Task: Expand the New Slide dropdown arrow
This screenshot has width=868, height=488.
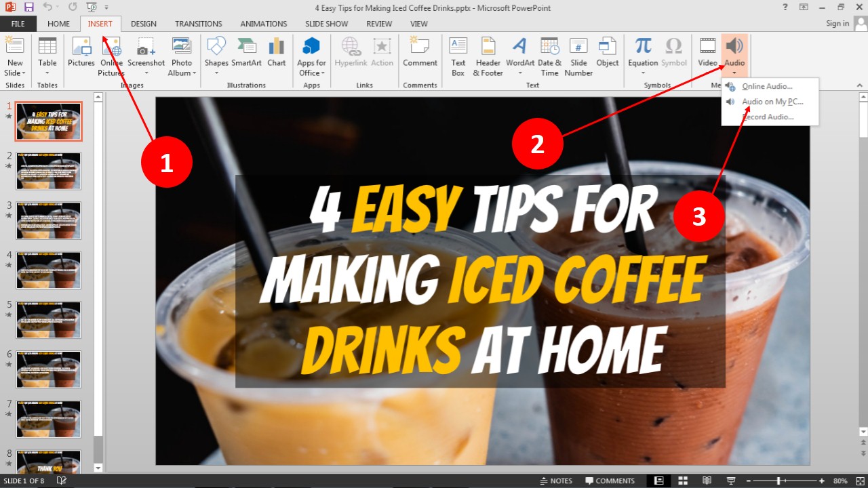Action: [24, 73]
